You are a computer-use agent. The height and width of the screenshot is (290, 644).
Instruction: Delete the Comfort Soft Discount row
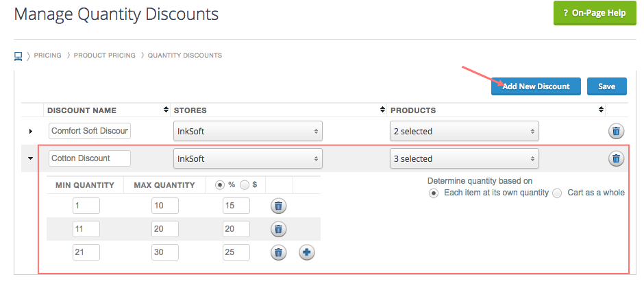click(x=616, y=132)
